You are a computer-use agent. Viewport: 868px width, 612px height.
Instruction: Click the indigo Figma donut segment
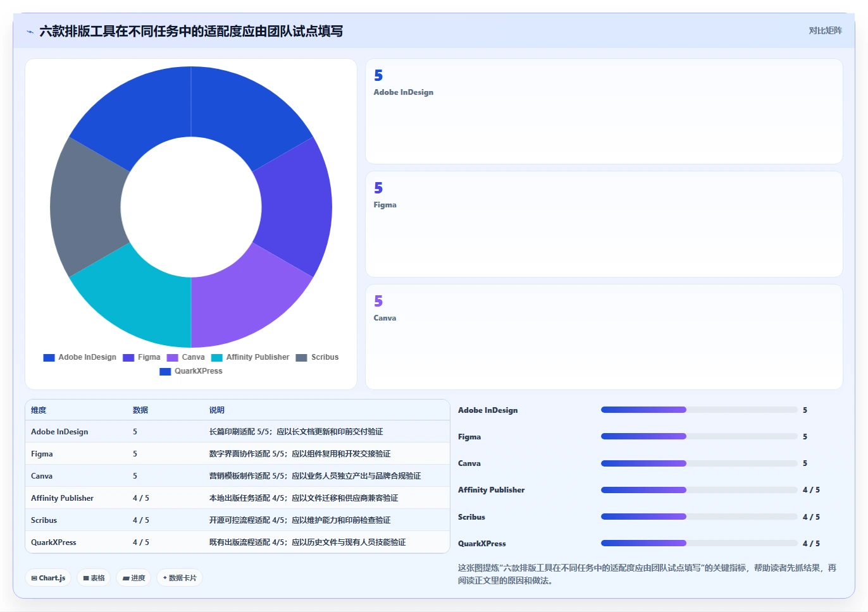click(296, 207)
